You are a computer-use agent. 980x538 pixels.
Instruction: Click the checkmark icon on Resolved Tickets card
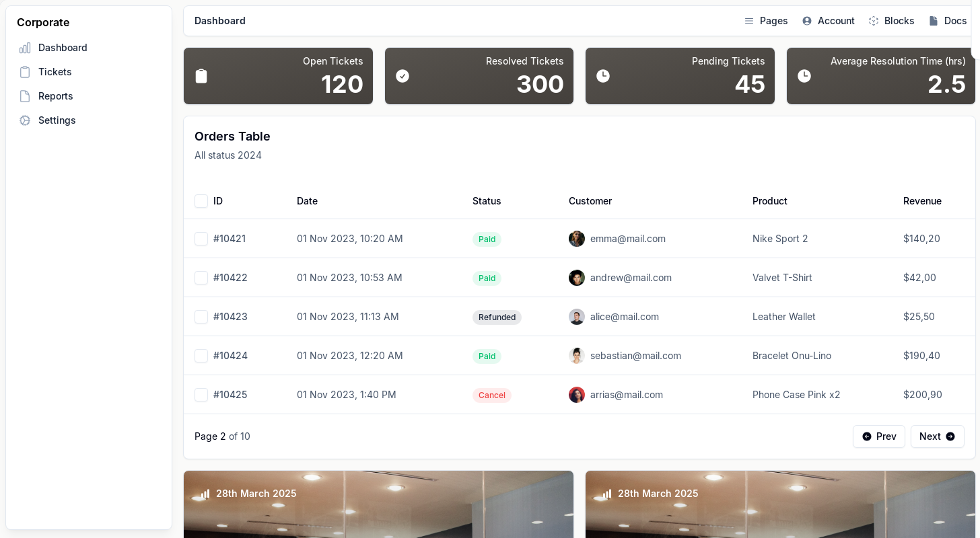403,76
